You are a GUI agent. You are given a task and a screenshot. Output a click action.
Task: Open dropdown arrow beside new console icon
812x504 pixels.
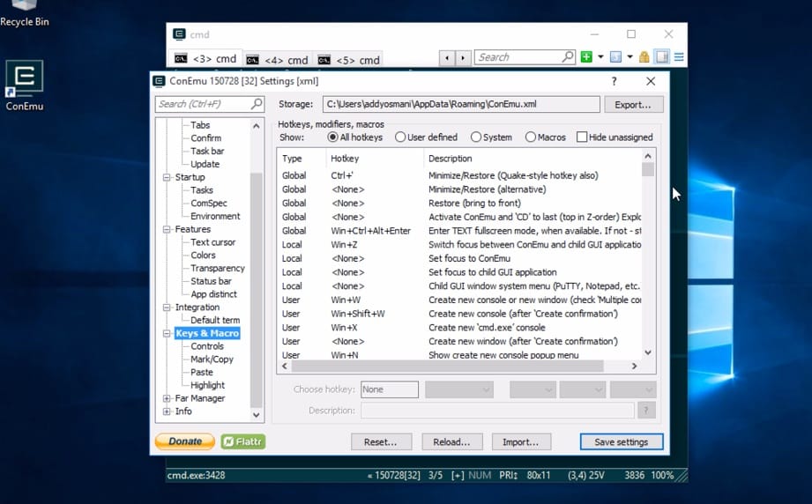click(x=600, y=57)
